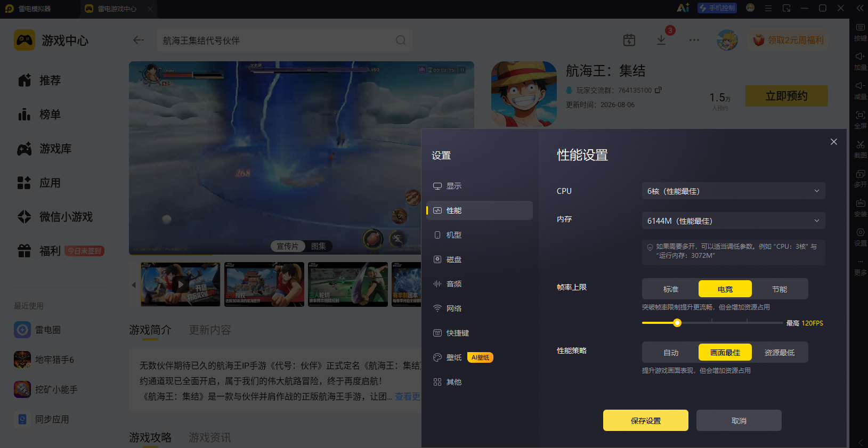Open 网络 settings section
The height and width of the screenshot is (448, 868).
point(480,308)
